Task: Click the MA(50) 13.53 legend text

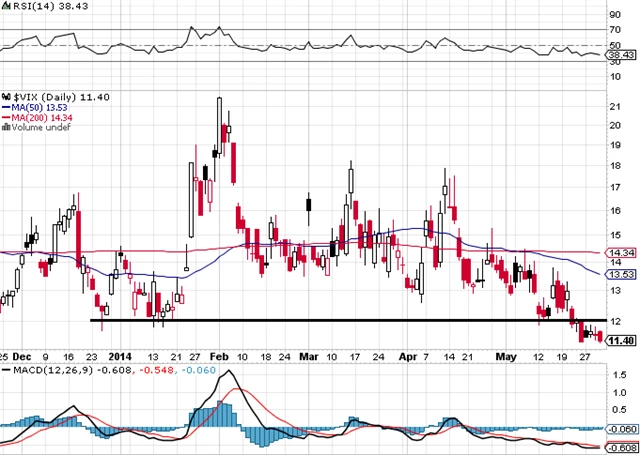Action: [x=40, y=108]
